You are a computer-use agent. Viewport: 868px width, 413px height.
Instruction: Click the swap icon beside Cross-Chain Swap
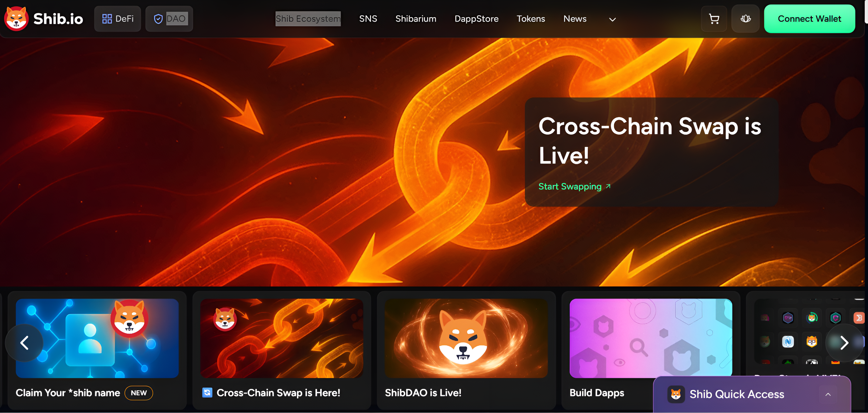pos(207,392)
